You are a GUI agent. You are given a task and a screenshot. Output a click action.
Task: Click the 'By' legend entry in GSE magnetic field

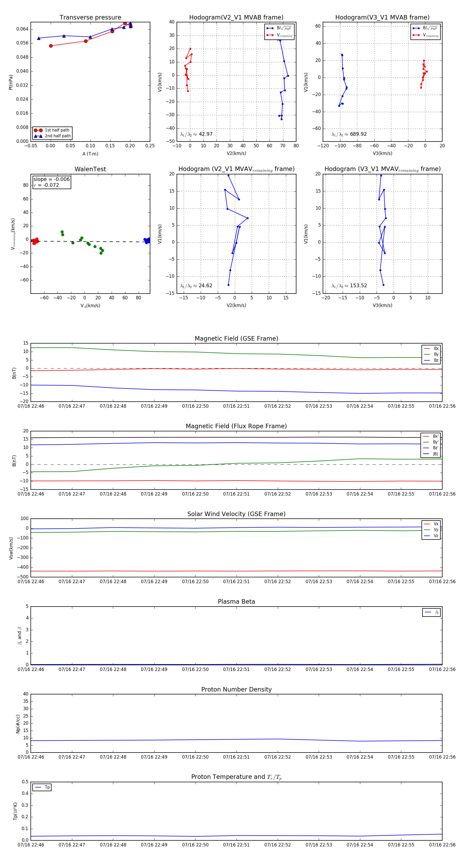coord(431,354)
